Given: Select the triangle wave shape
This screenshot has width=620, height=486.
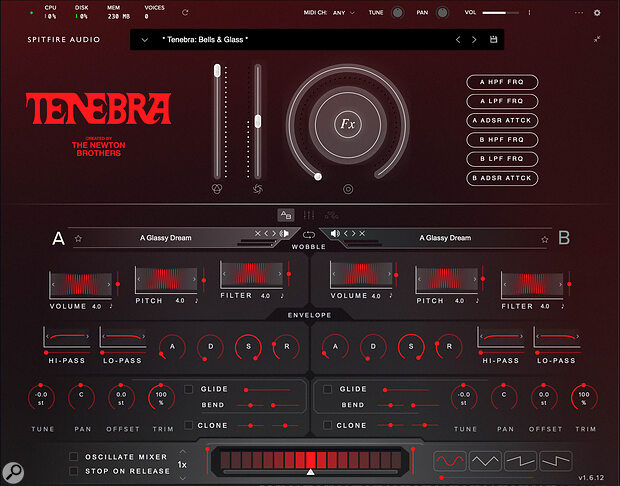Looking at the screenshot, I should [485, 461].
